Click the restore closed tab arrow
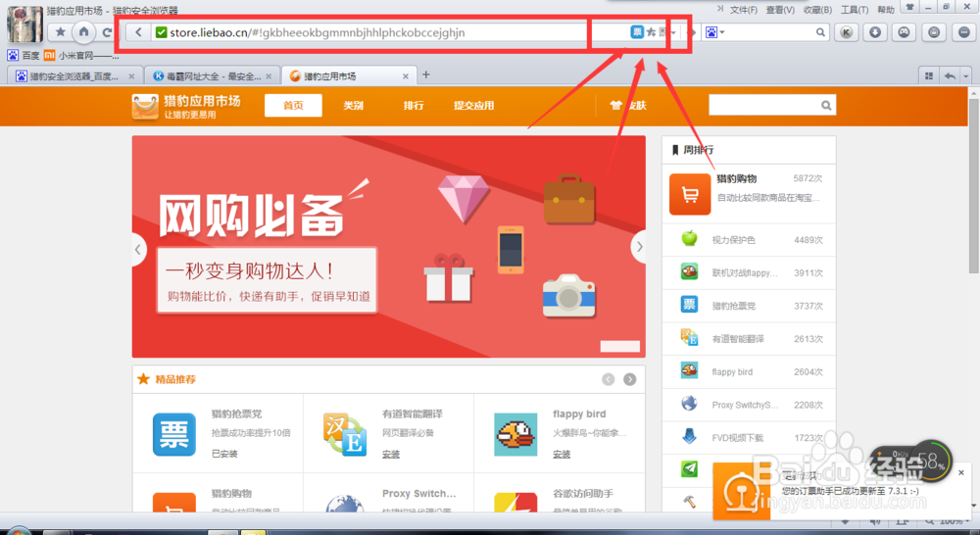 pos(950,75)
